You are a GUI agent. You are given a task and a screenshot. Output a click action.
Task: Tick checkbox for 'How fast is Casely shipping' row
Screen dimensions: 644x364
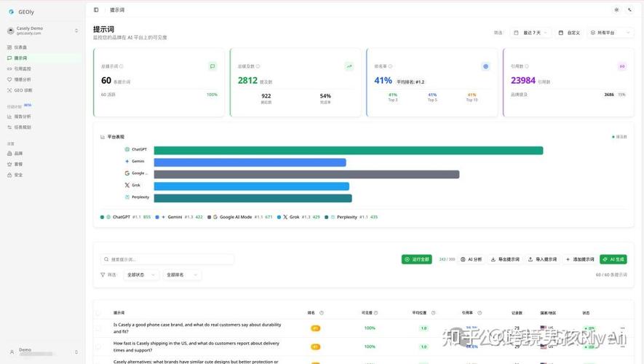(98, 347)
